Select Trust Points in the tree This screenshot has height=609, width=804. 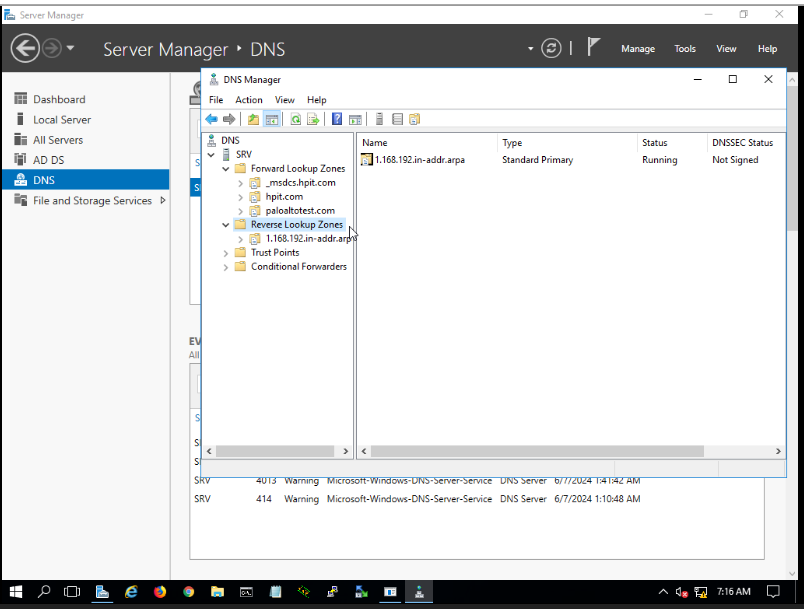click(x=275, y=253)
